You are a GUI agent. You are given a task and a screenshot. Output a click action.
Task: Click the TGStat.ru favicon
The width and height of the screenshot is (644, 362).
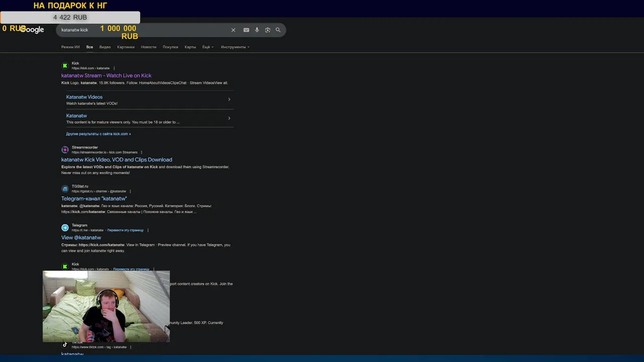pos(65,189)
